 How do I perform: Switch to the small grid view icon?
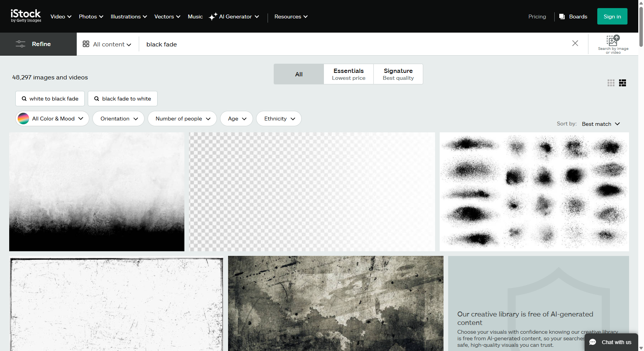coord(611,83)
